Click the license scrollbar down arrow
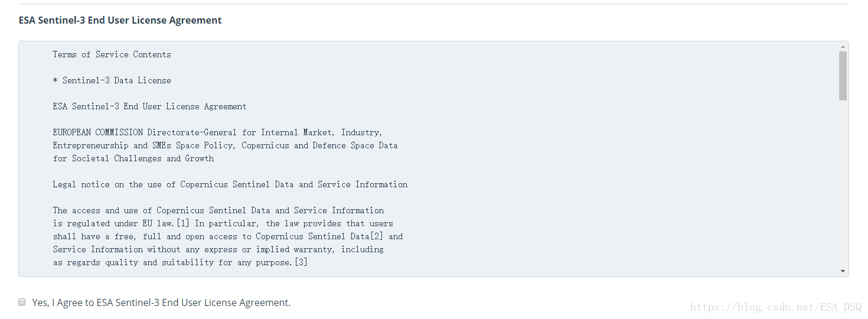This screenshot has height=319, width=868. coord(843,271)
